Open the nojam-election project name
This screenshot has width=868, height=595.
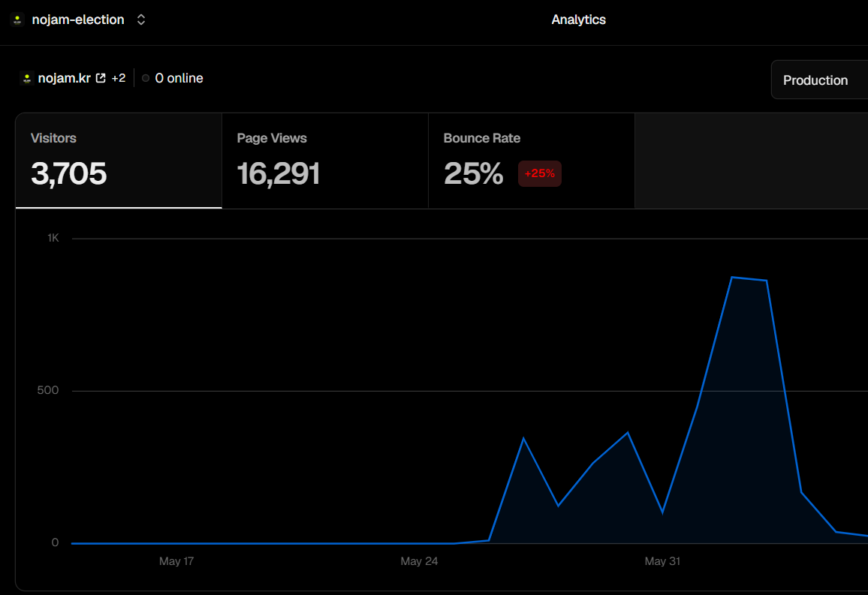[x=78, y=20]
